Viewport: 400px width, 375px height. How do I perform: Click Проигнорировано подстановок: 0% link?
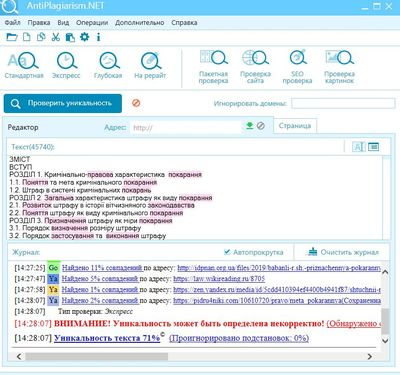click(x=239, y=338)
